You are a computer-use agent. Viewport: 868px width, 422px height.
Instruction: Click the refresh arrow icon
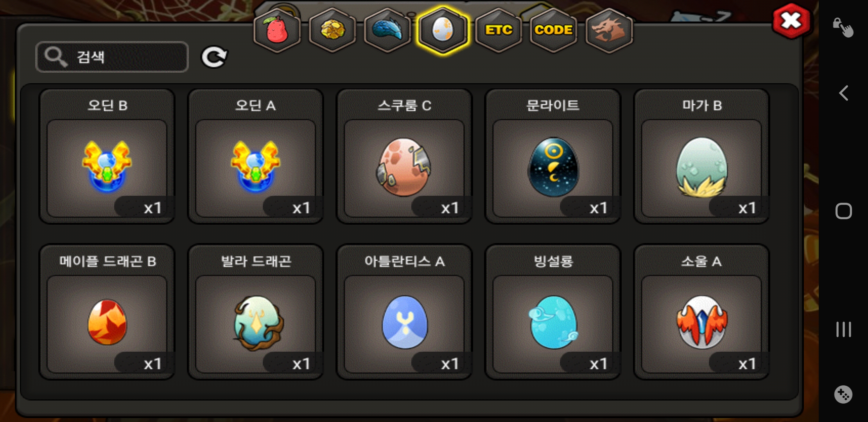coord(214,57)
